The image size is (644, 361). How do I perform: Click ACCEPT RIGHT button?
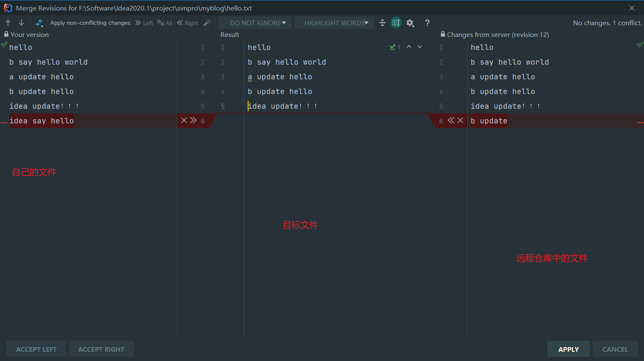(101, 349)
